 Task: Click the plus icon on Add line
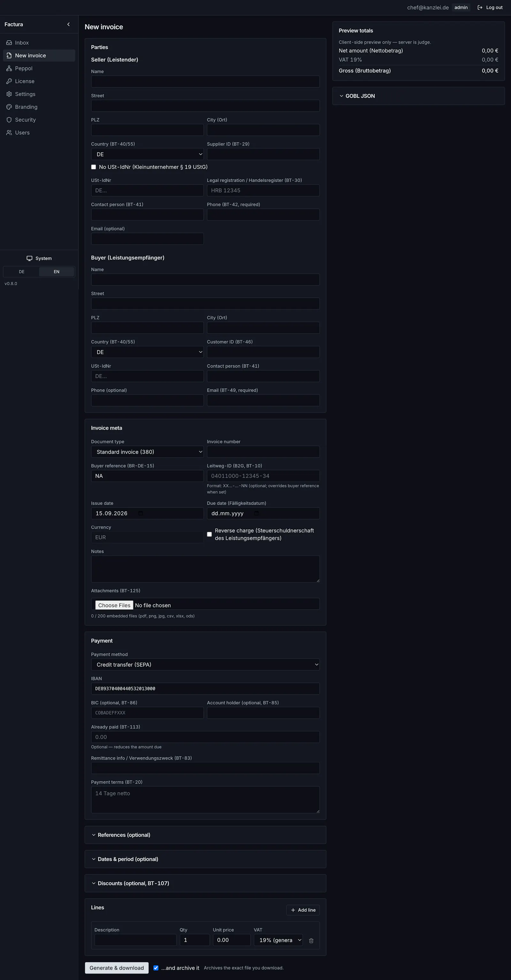point(293,910)
